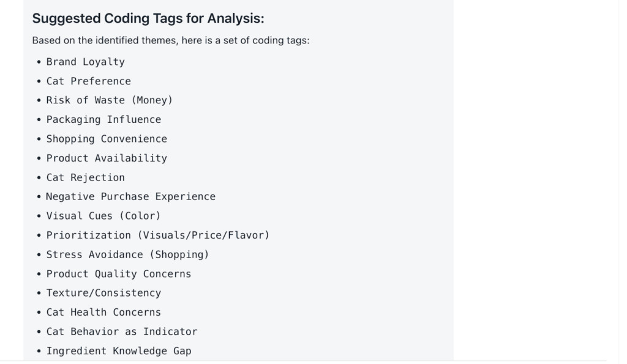Click the "Product Availability" list item
The height and width of the screenshot is (364, 627).
[x=107, y=158]
